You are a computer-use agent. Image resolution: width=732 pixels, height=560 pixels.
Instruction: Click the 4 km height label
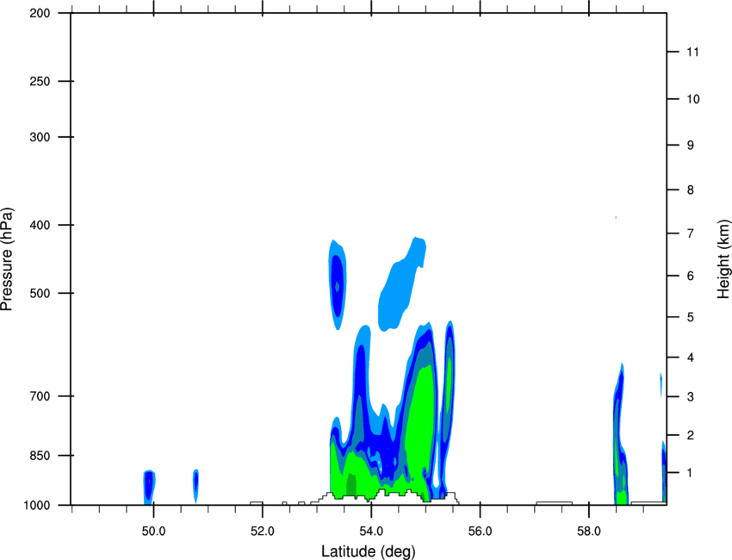point(691,358)
